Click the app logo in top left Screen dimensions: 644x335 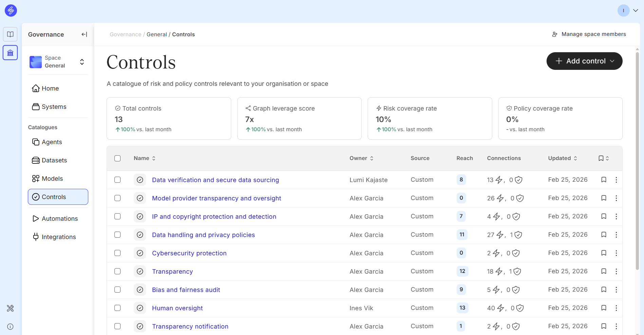click(11, 11)
